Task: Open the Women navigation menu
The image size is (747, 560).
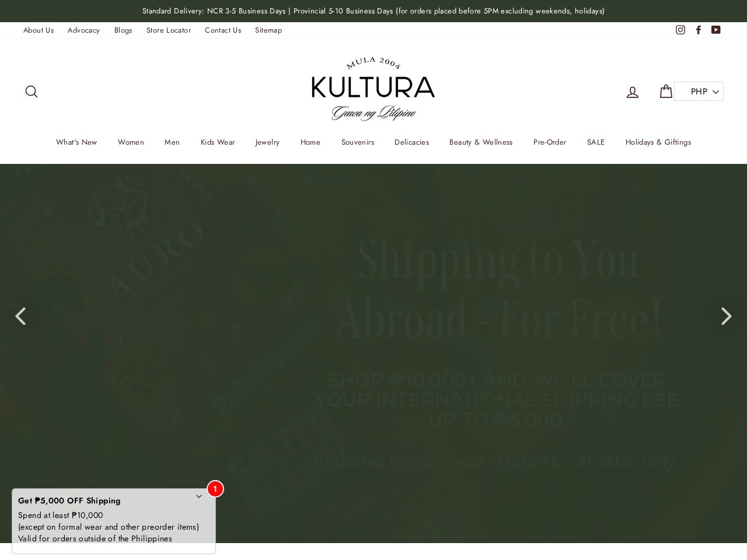Action: tap(131, 142)
